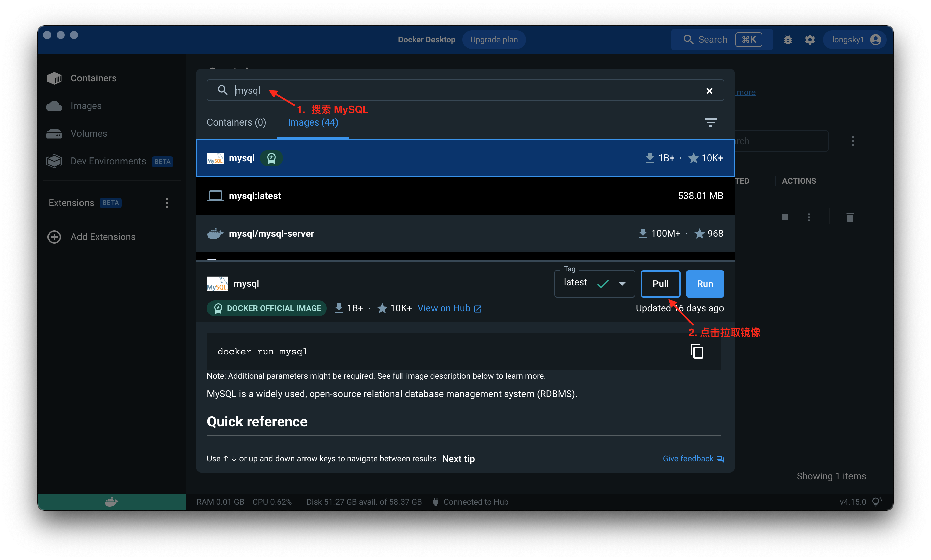Click the Disk 51.27 GB avail. status entry
The width and height of the screenshot is (931, 560).
pos(364,502)
